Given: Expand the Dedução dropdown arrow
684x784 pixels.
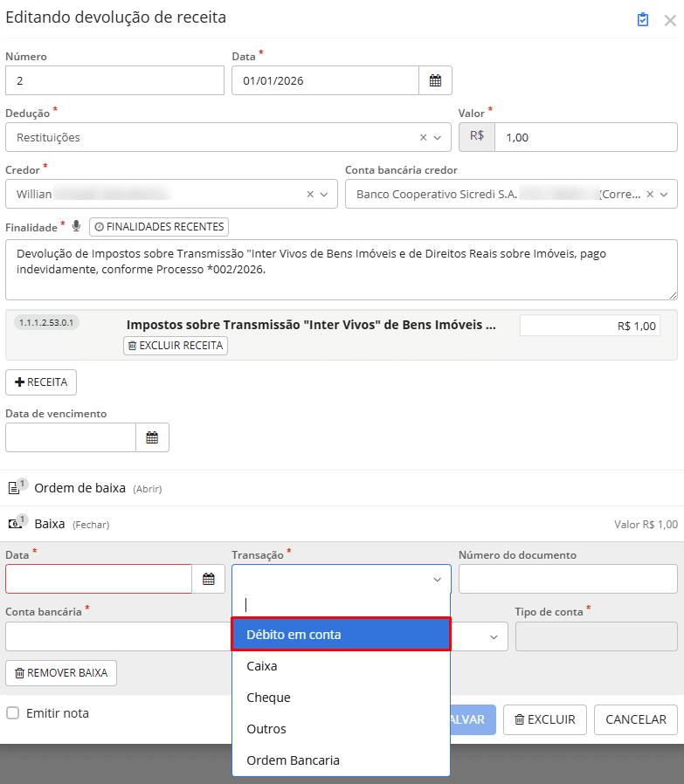Looking at the screenshot, I should (438, 137).
